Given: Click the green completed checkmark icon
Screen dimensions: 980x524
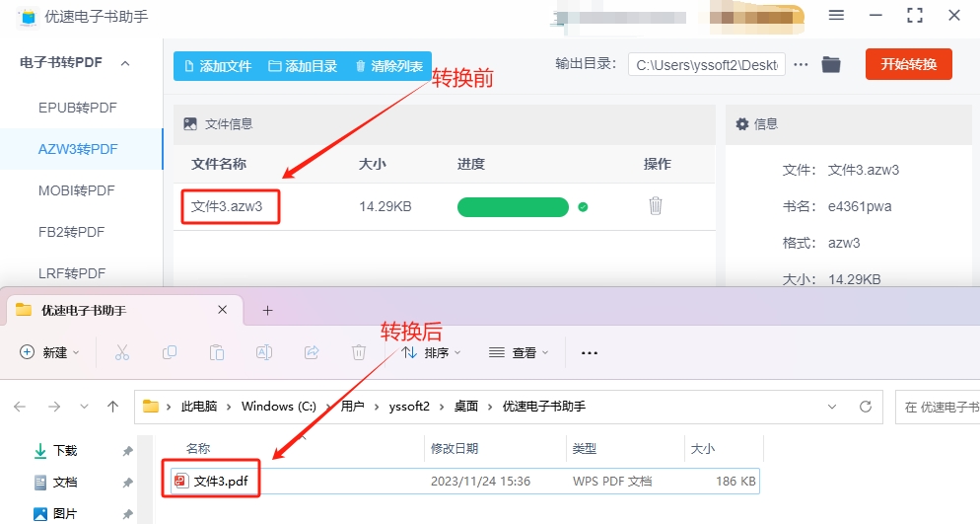Looking at the screenshot, I should click(583, 207).
